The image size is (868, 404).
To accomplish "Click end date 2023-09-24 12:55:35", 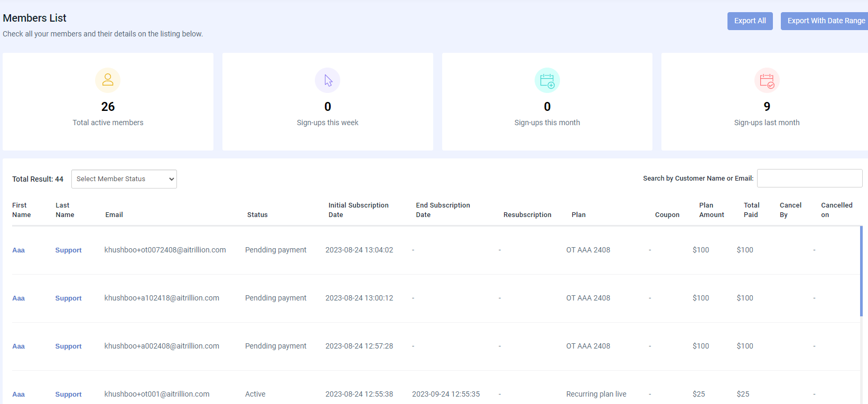I will (446, 394).
